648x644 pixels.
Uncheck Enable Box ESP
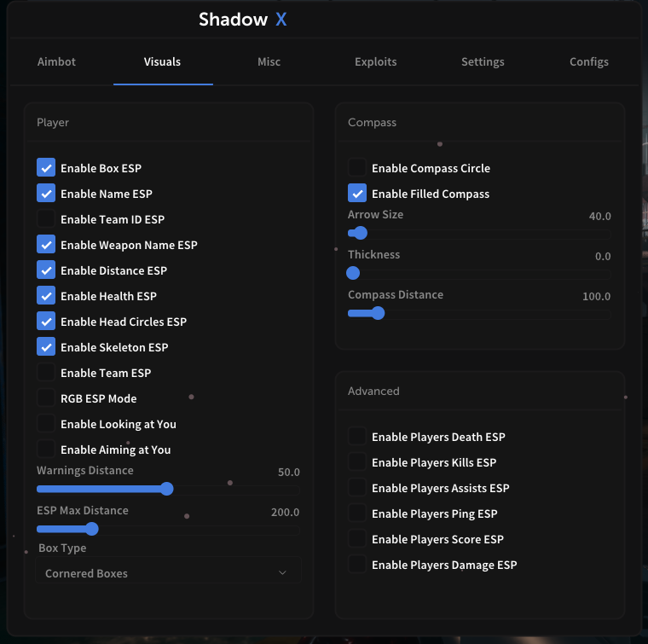[46, 168]
